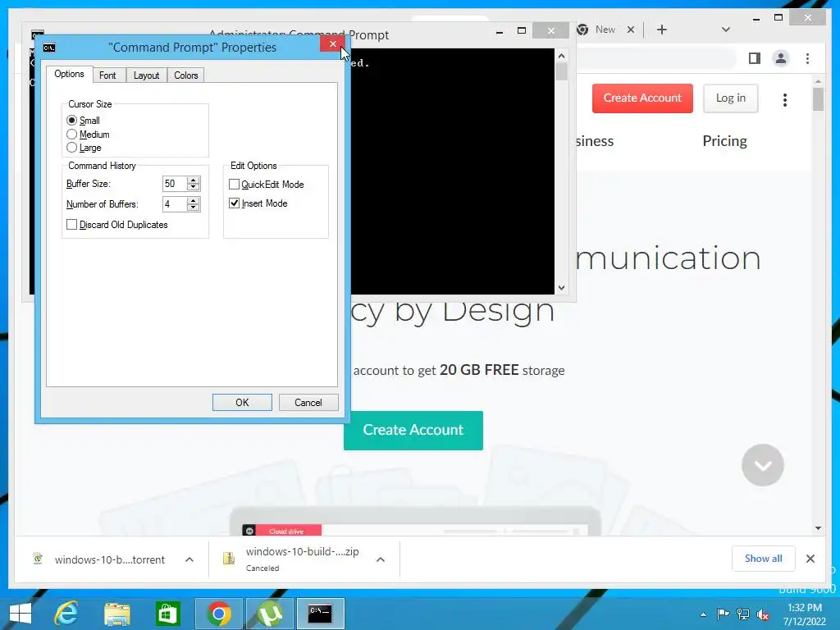The width and height of the screenshot is (840, 630).
Task: Open the Windows Start menu
Action: tap(21, 614)
